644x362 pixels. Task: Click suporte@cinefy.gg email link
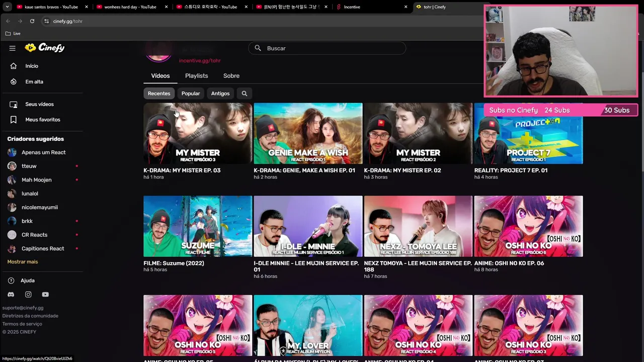[23, 308]
